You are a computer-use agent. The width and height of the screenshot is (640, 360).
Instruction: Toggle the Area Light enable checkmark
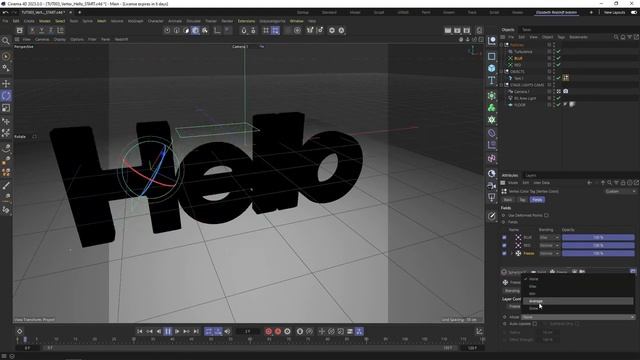click(558, 98)
